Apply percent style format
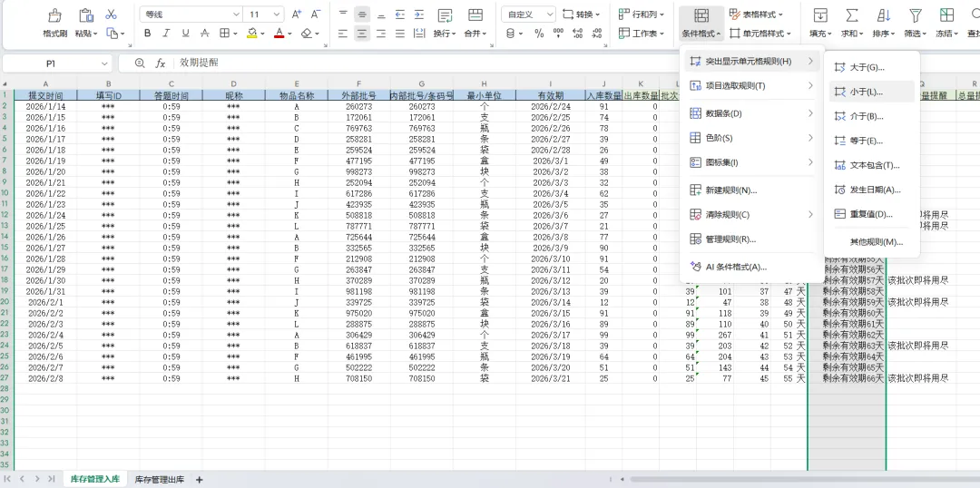This screenshot has width=980, height=488. [539, 34]
